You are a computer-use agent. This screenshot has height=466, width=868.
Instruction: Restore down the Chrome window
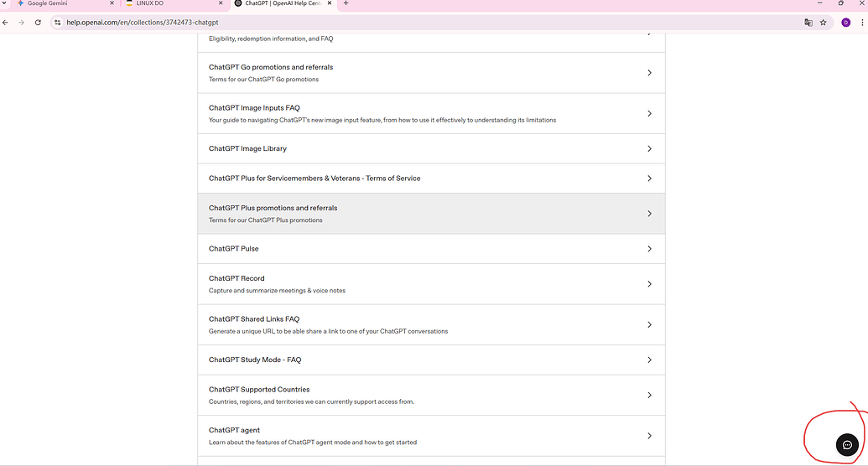pos(841,3)
